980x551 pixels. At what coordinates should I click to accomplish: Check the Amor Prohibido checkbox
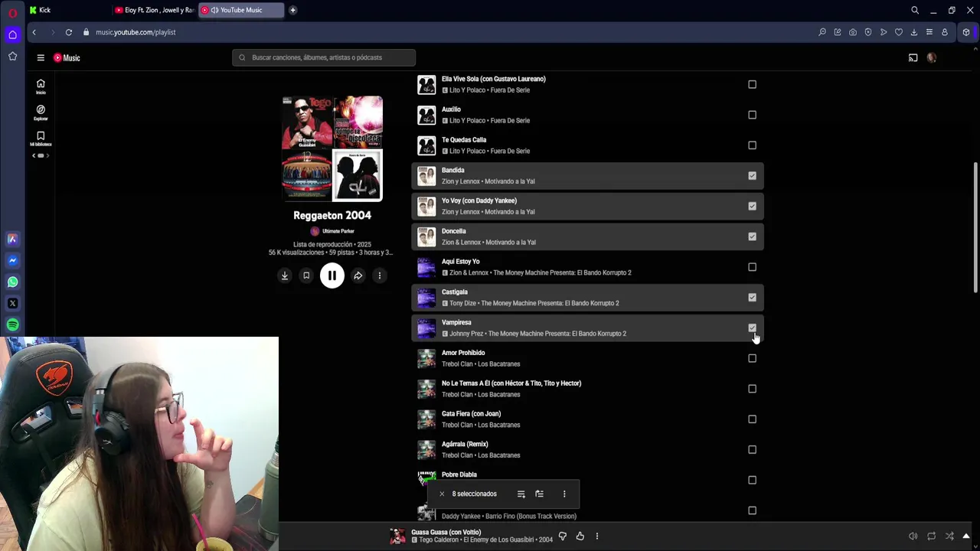tap(752, 358)
